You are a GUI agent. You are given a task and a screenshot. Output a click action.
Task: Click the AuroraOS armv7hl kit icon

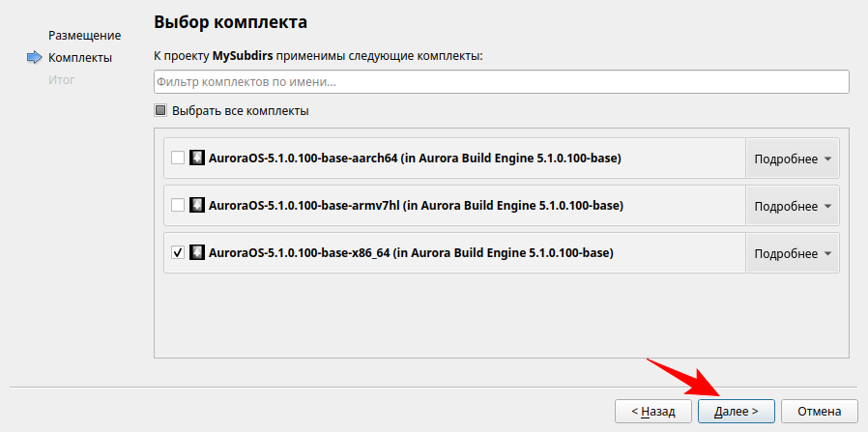(197, 205)
